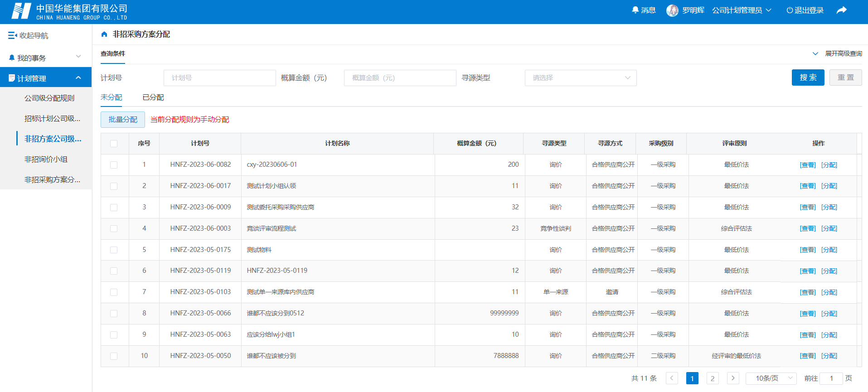Click 查看 for 测试计划小组认领 row
Image resolution: width=868 pixels, height=392 pixels.
(x=808, y=186)
